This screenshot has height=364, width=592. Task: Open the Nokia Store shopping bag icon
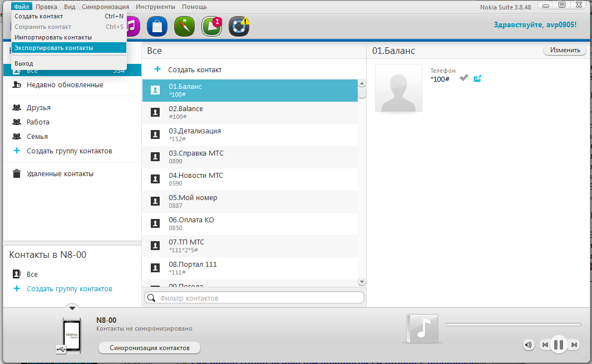(x=157, y=26)
